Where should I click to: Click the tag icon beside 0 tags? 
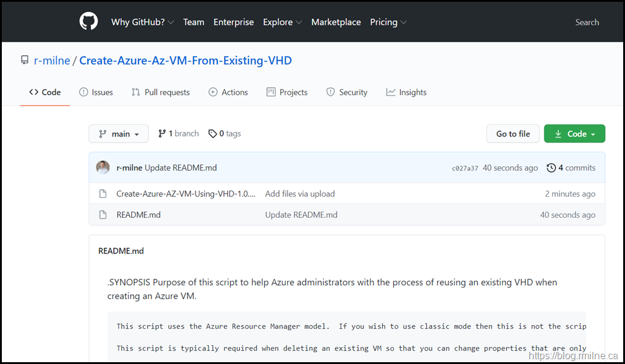coord(213,133)
